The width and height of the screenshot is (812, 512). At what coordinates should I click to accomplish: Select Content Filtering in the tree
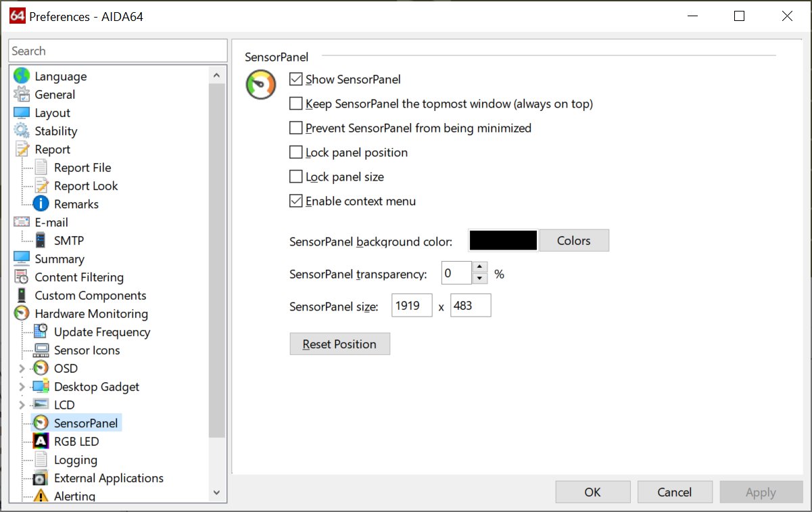[x=78, y=277]
